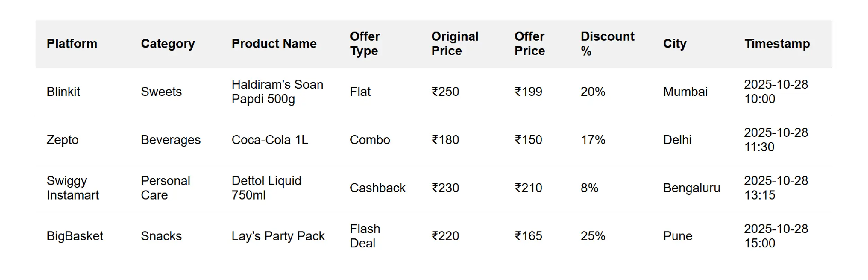Select the Flash Deal offer cell
Image resolution: width=868 pixels, height=280 pixels.
365,236
